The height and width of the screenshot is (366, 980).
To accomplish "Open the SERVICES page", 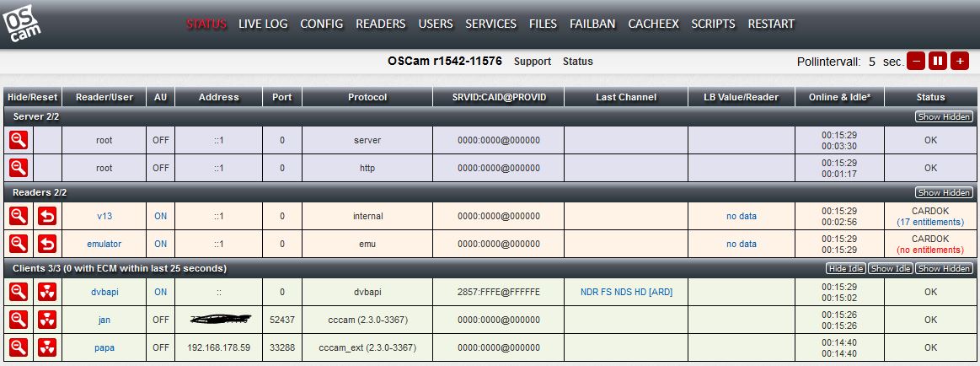I will click(x=490, y=24).
